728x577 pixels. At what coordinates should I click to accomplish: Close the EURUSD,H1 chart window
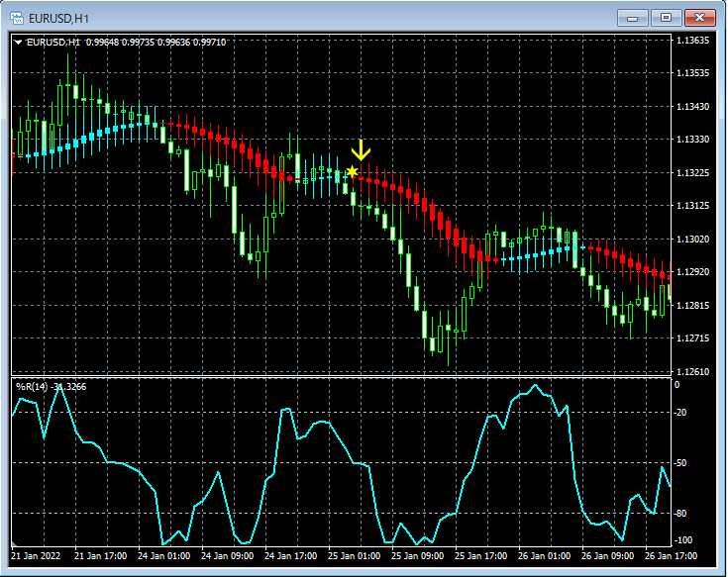tap(700, 18)
